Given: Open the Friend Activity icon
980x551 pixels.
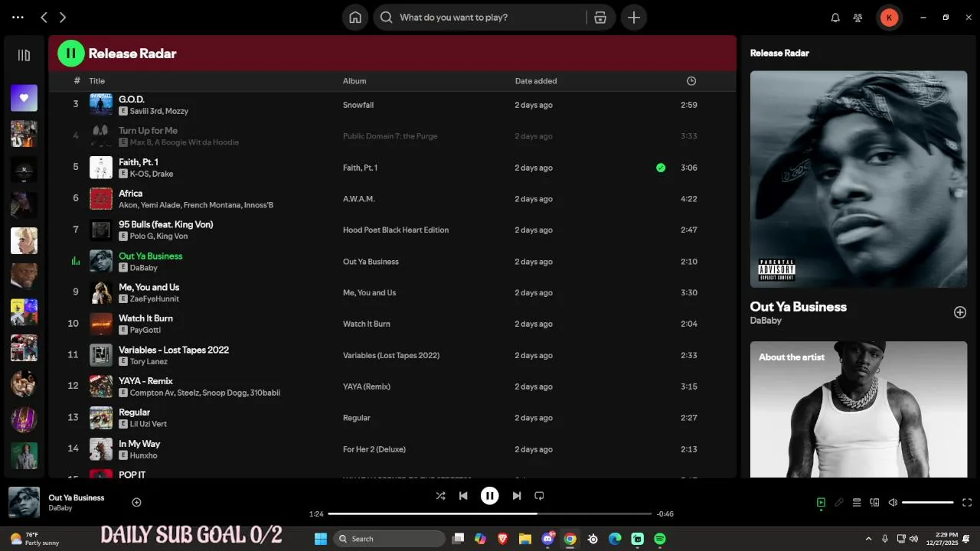Looking at the screenshot, I should tap(858, 18).
